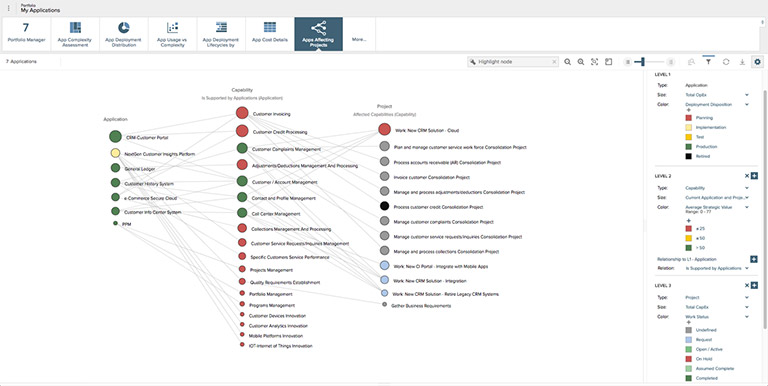Click the node spacing slider handle
The image size is (768, 386).
pyautogui.click(x=643, y=62)
